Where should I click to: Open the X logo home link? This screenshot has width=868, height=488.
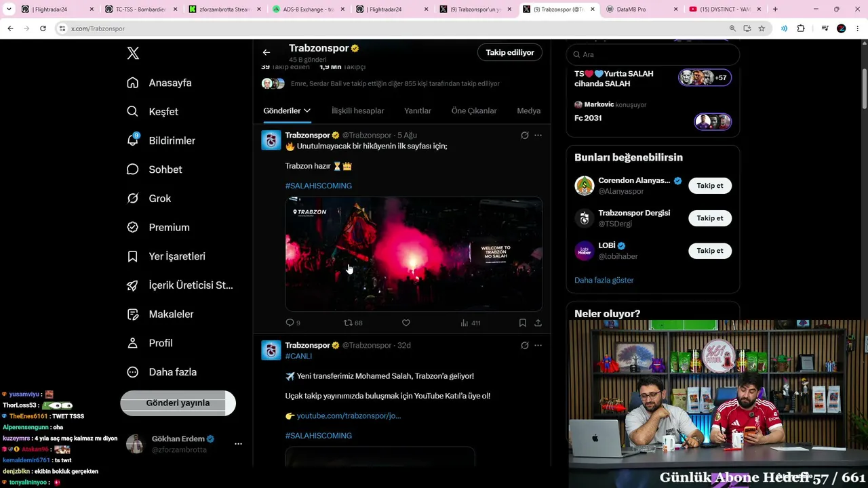click(133, 54)
